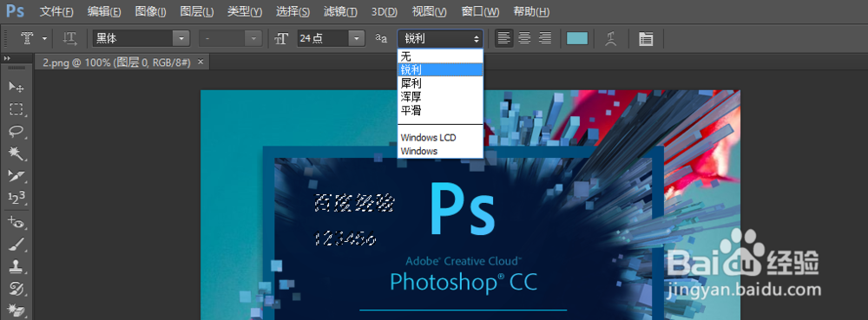
Task: Click the 24点 font size field
Action: (323, 38)
